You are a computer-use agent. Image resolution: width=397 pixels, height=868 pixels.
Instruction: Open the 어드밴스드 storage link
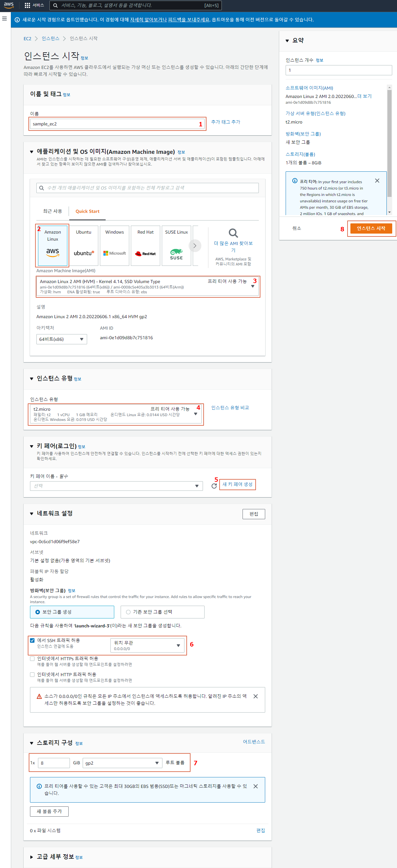click(x=254, y=742)
